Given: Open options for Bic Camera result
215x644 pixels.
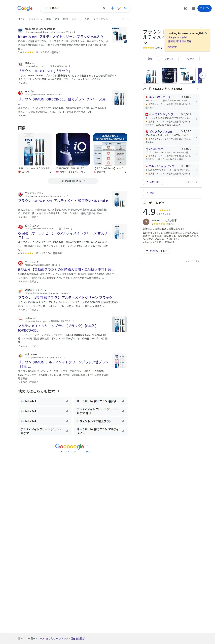Looking at the screenshot, I should click(71, 229).
